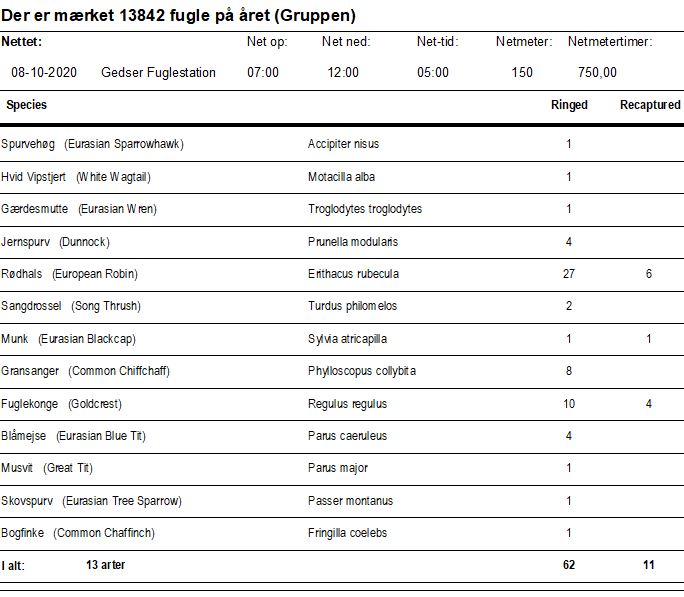Select the Spurvehøg (Eurasian Sparrowhawk) row

342,144
